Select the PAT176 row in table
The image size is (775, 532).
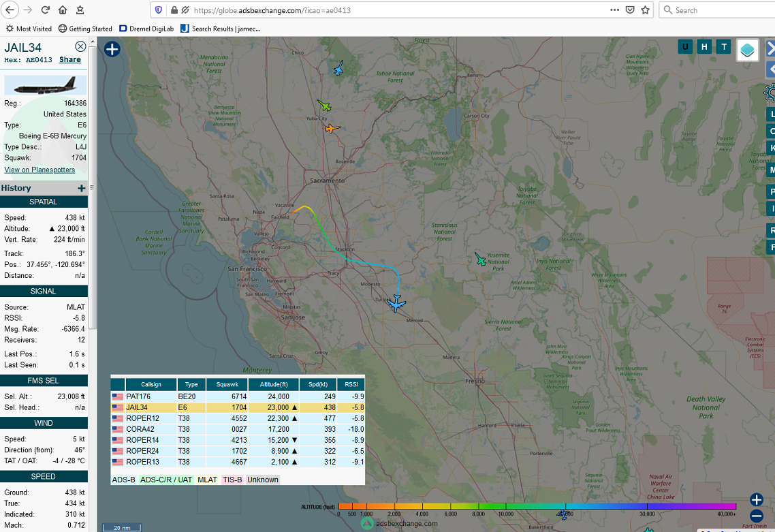pyautogui.click(x=238, y=396)
